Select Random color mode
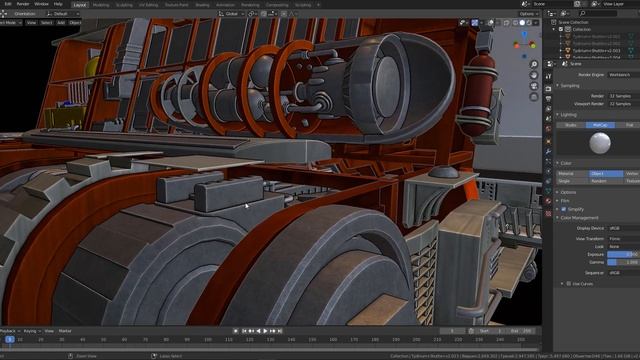Image resolution: width=640 pixels, height=360 pixels. pos(606,181)
